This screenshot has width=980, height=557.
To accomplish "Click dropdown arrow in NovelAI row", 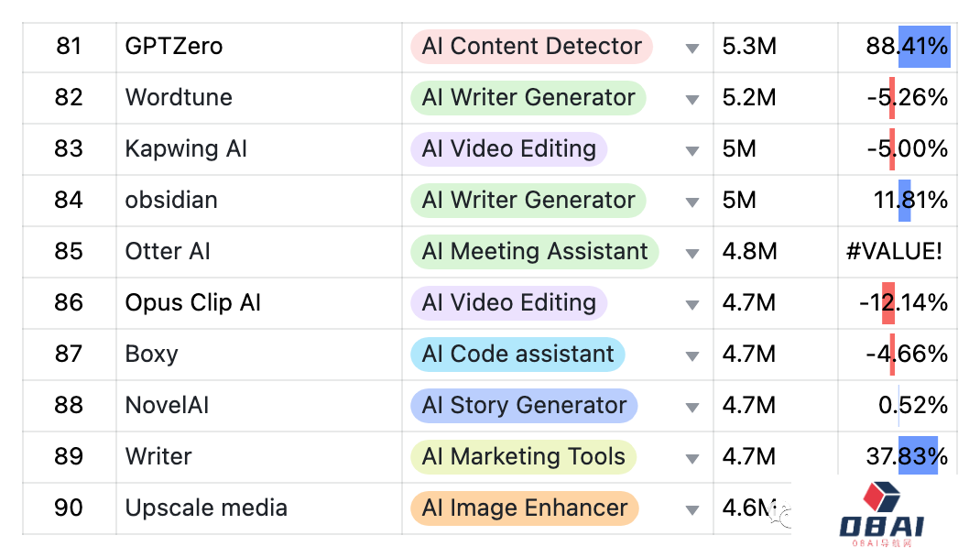I will pos(691,407).
